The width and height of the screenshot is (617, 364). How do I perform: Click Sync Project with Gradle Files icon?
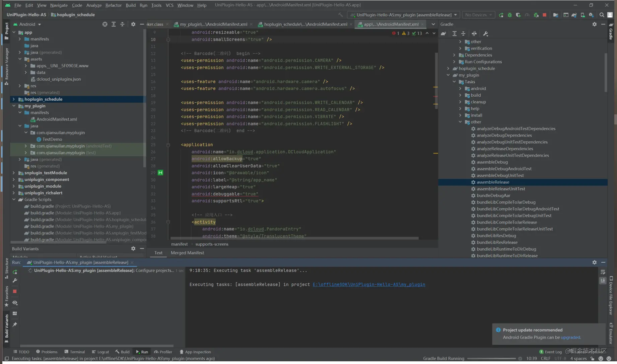click(x=574, y=15)
